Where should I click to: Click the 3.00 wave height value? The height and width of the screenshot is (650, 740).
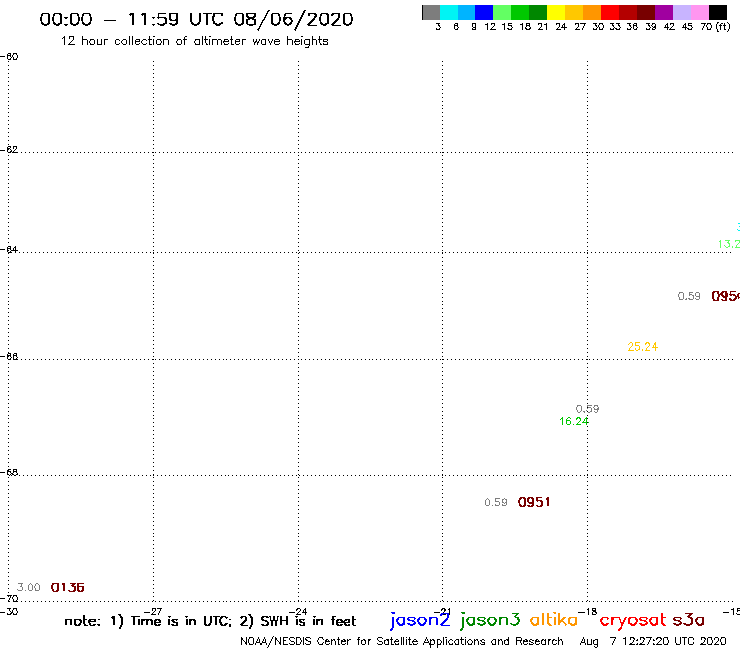29,587
